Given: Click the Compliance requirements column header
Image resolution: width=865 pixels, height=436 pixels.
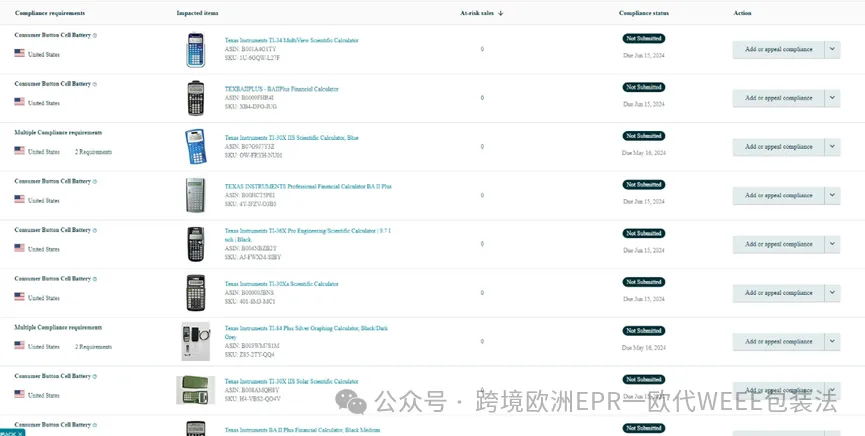Looking at the screenshot, I should [x=50, y=13].
